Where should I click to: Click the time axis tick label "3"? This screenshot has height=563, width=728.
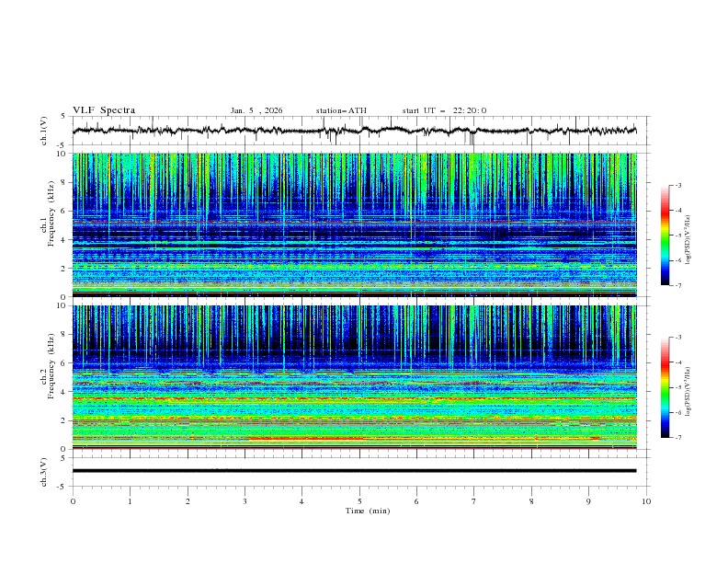(x=245, y=501)
